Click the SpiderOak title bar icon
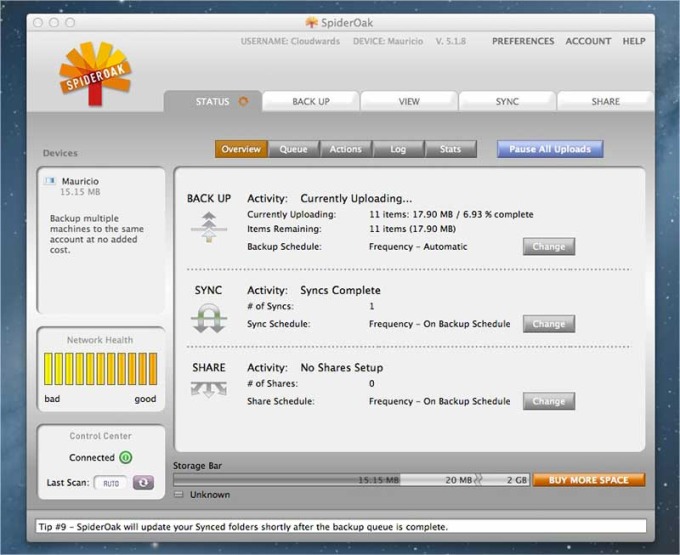680x555 pixels. click(x=311, y=23)
